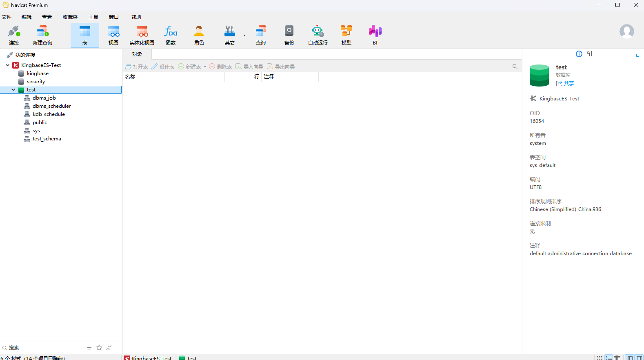Screen dimensions: 644x360
Task: Click the 打开表 (Open Table) button
Action: 136,67
